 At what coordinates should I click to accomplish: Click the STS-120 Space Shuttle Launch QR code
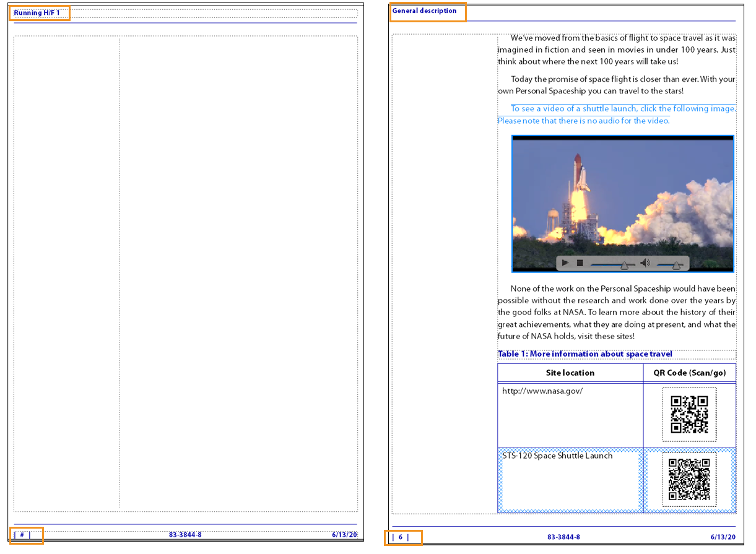(x=689, y=480)
